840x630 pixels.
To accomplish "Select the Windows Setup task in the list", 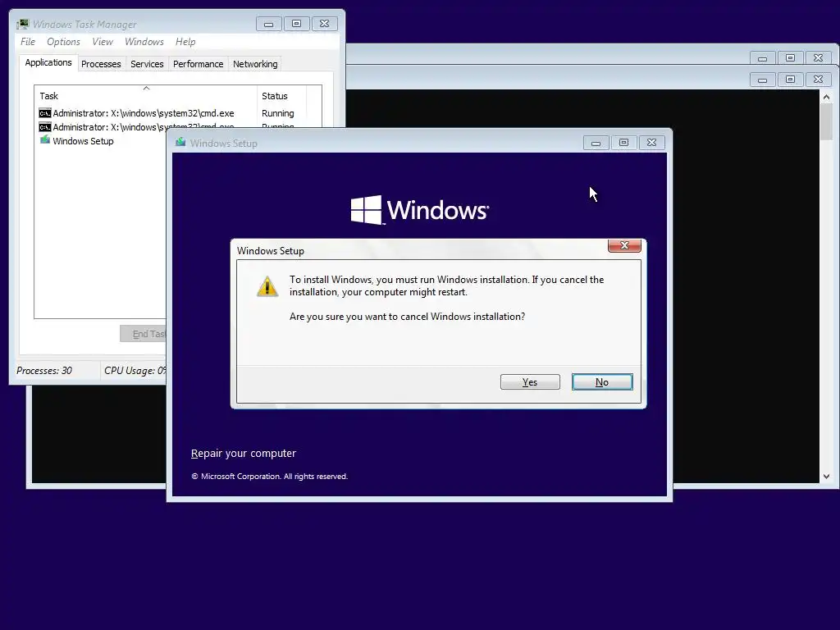I will (x=101, y=141).
